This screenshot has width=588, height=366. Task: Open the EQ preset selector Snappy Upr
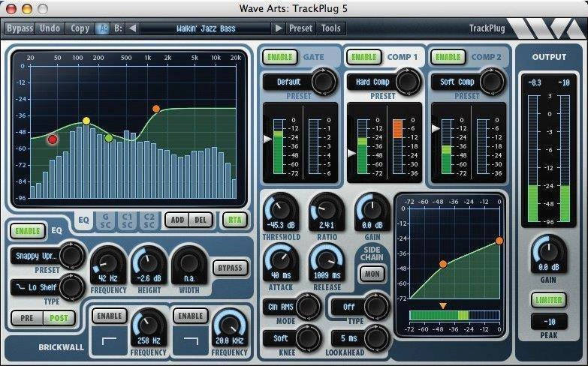47,256
